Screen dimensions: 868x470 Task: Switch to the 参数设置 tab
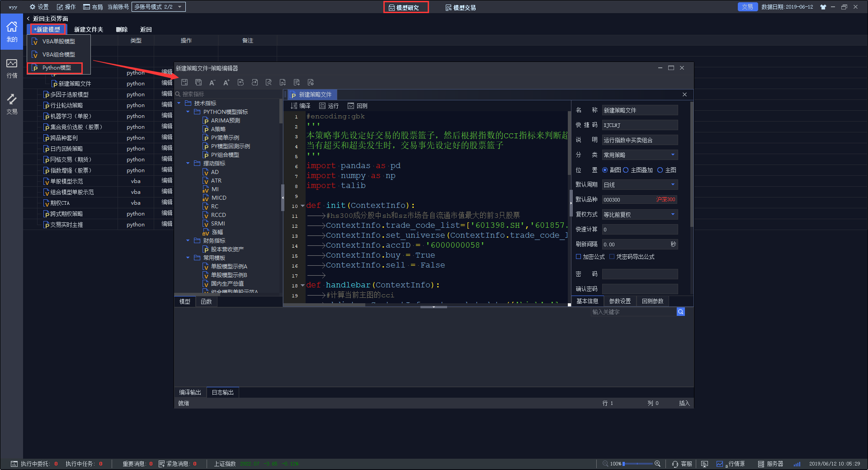(x=619, y=301)
